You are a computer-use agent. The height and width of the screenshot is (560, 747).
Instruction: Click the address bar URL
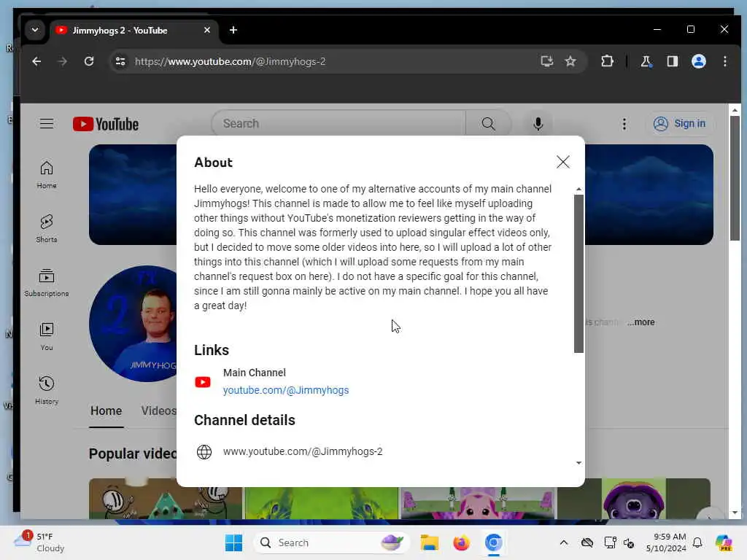point(230,61)
